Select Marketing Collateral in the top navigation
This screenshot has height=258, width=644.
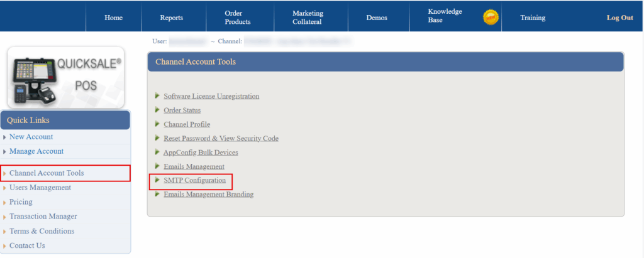click(308, 18)
